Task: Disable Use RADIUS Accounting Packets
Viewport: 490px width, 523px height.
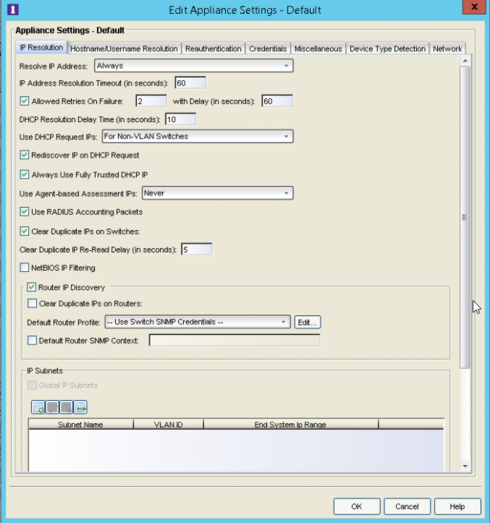Action: point(24,212)
